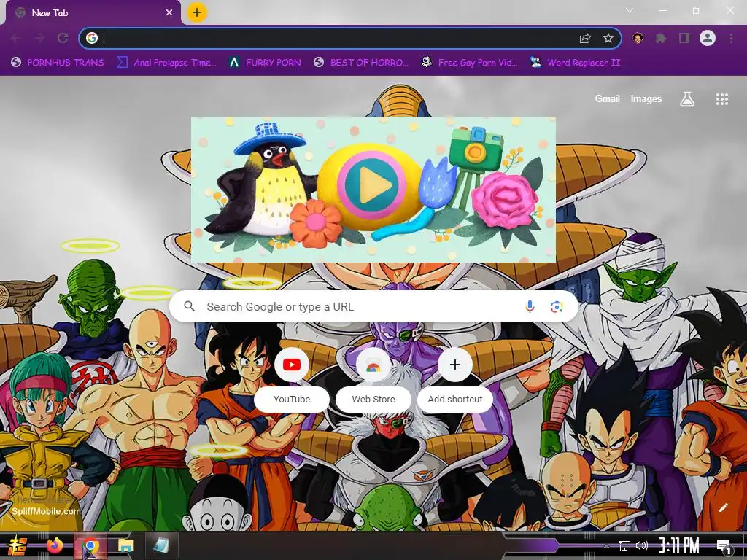Open SpliffMobile.com theme credit link
The width and height of the screenshot is (747, 560).
46,511
